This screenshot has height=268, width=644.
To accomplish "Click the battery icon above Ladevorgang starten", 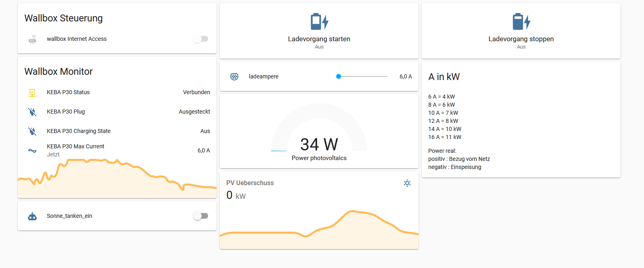I will point(319,21).
